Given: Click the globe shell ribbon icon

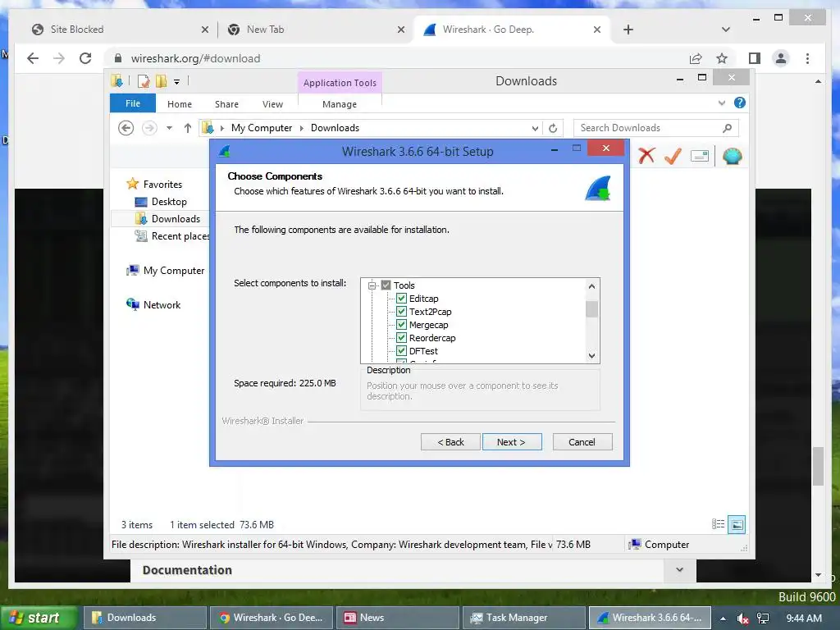Looking at the screenshot, I should (733, 156).
